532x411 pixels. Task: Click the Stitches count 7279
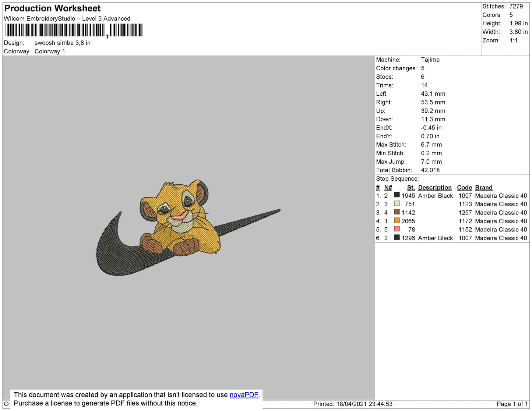(x=516, y=6)
